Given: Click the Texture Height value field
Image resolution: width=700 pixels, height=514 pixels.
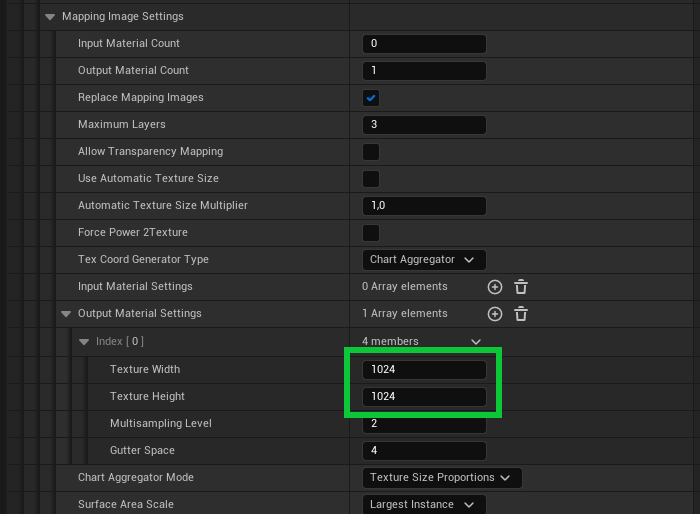Looking at the screenshot, I should 424,397.
